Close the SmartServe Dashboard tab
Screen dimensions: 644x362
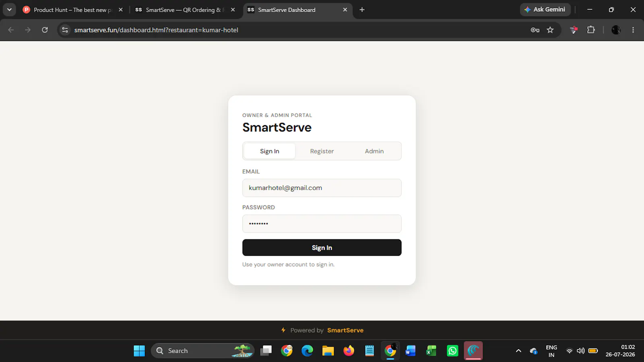[345, 10]
